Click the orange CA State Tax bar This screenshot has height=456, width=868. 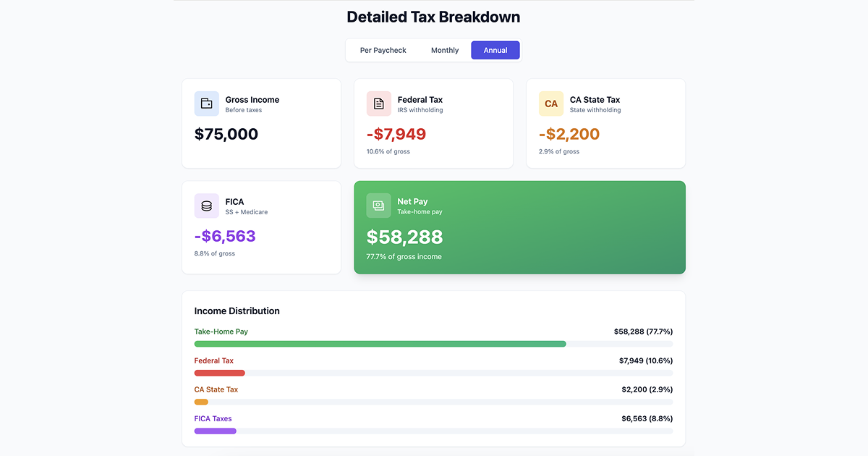(201, 402)
